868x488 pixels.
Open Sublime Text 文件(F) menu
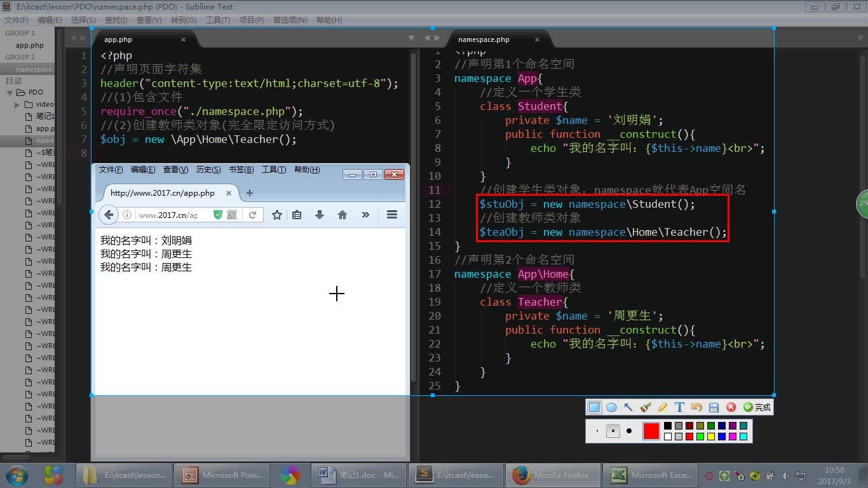(x=16, y=20)
